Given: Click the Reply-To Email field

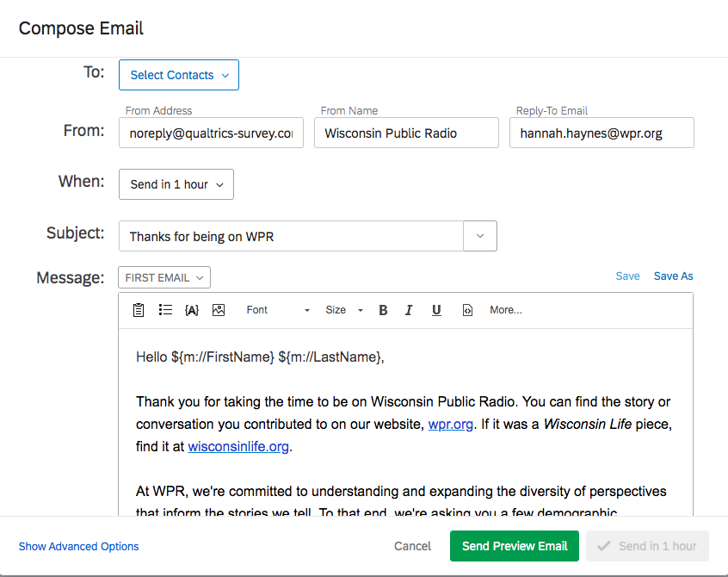Looking at the screenshot, I should 602,133.
